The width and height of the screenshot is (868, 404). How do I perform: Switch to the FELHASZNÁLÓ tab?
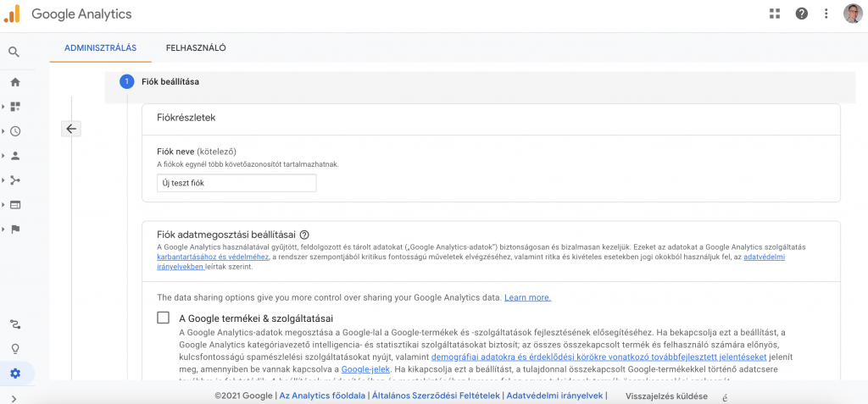(x=196, y=48)
